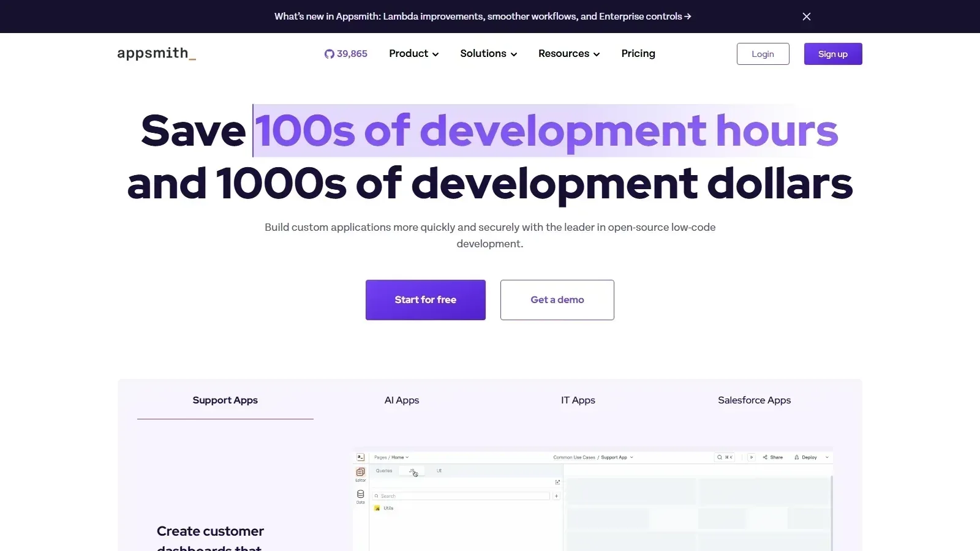Switch to the AI Apps tab
This screenshot has width=980, height=551.
point(402,400)
